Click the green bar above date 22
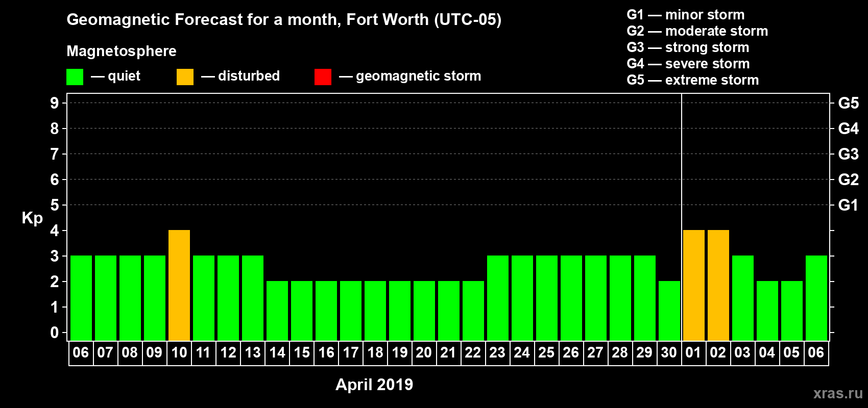868x408 pixels. (473, 311)
